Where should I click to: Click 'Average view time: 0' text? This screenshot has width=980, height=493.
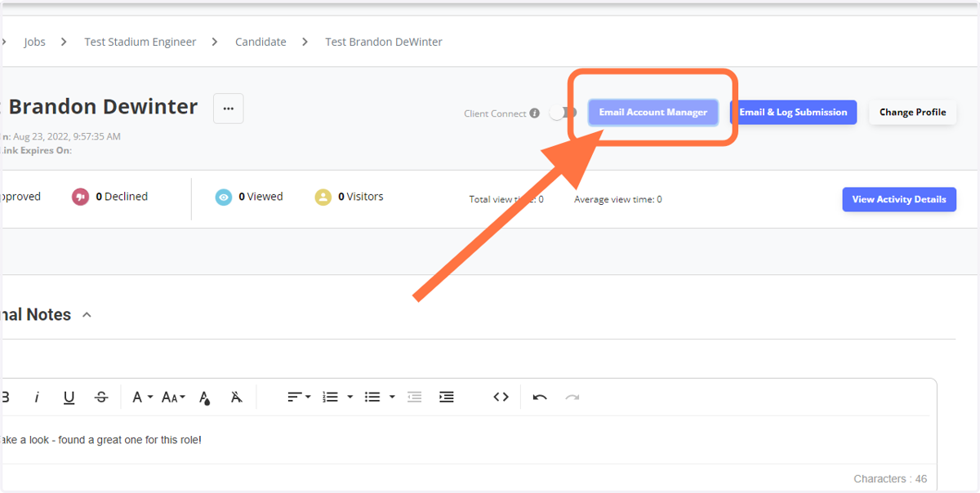(618, 199)
